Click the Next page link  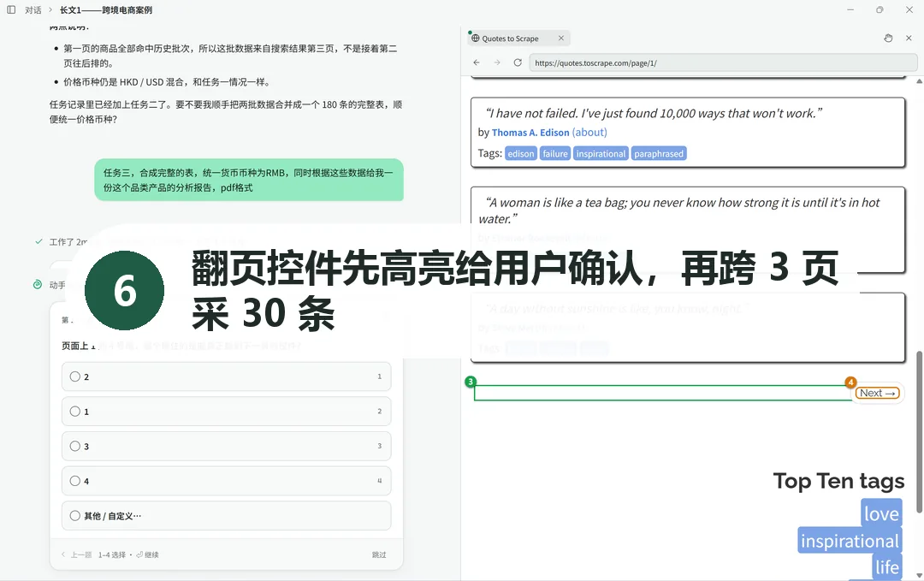pyautogui.click(x=878, y=393)
